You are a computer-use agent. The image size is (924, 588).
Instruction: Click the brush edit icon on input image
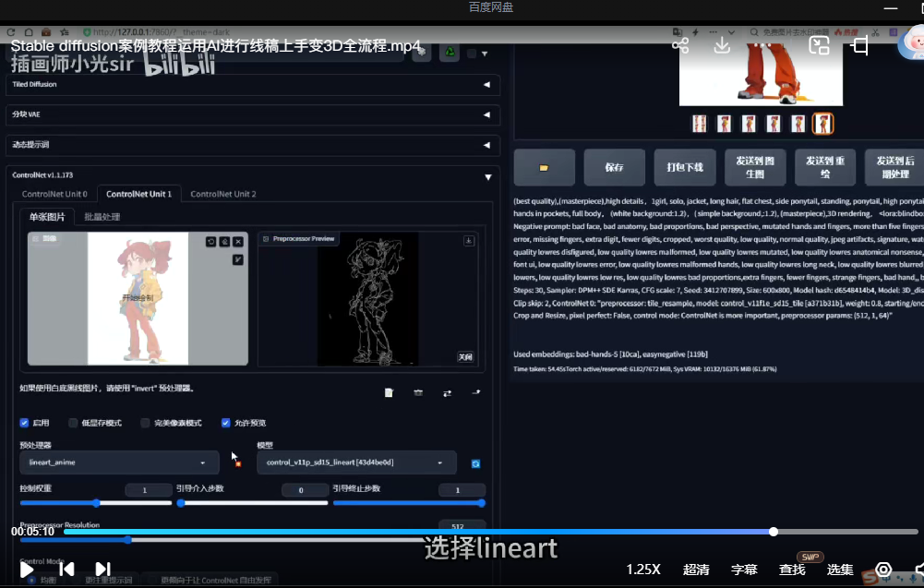pyautogui.click(x=238, y=259)
